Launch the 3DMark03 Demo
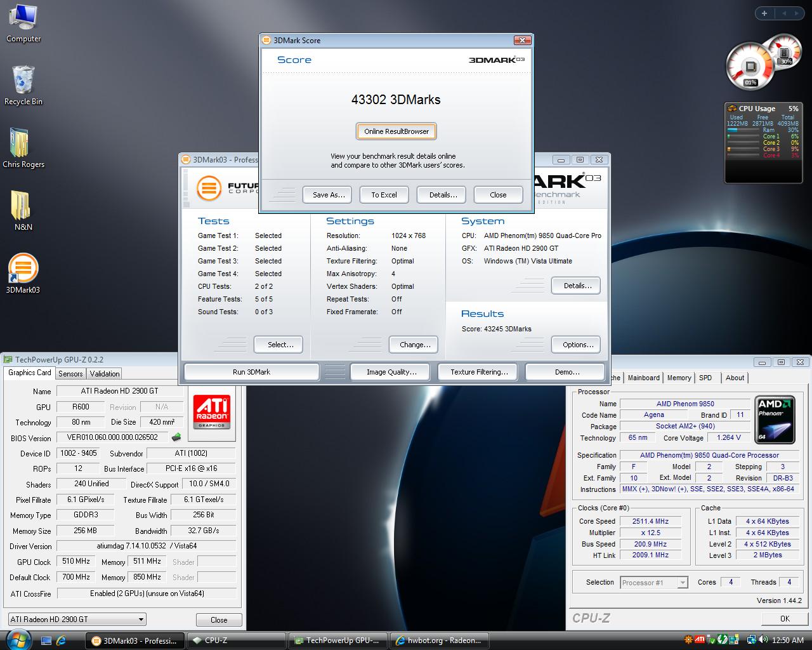The width and height of the screenshot is (812, 650). tap(566, 372)
